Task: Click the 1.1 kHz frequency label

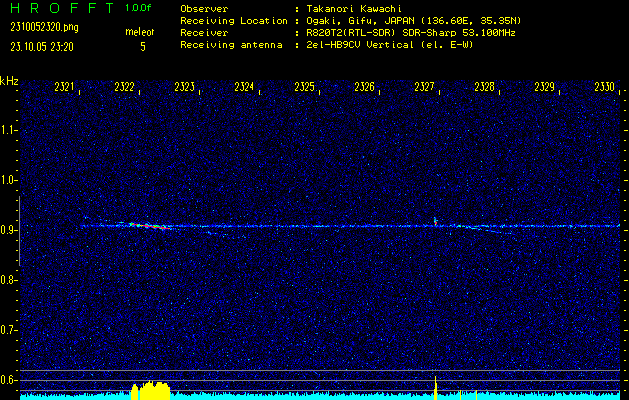Action: (x=9, y=129)
